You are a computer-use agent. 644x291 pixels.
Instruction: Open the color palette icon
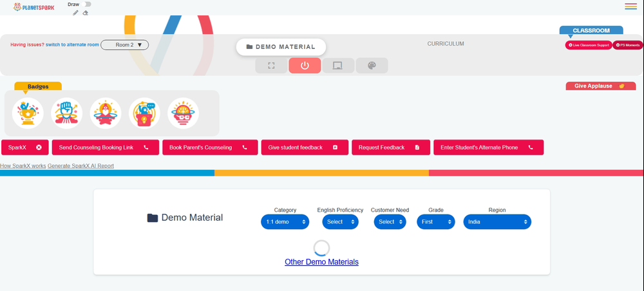click(372, 66)
